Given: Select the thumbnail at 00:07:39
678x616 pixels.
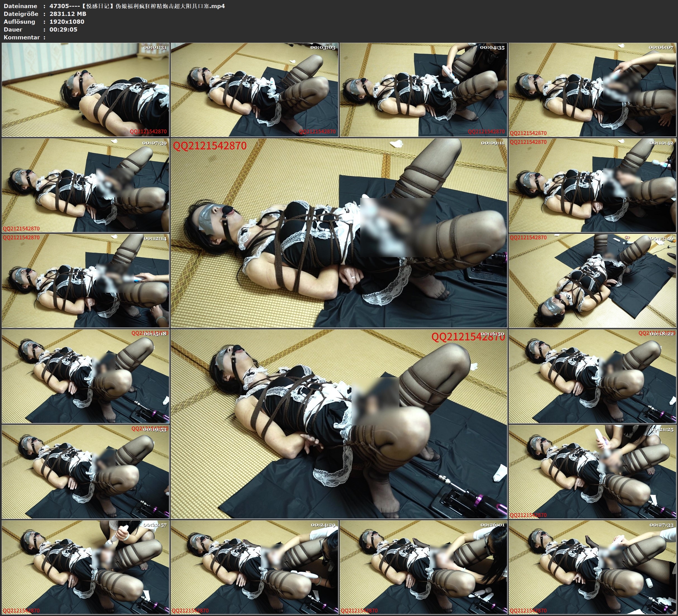Looking at the screenshot, I should click(x=85, y=185).
